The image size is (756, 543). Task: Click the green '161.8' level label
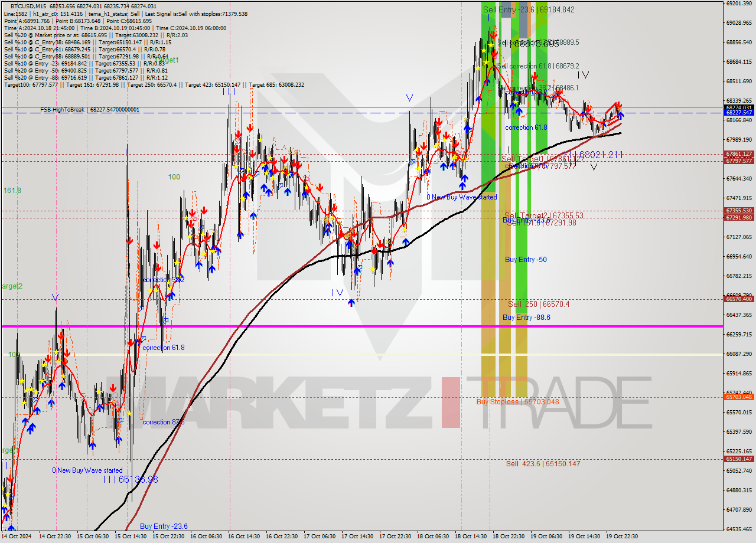[x=12, y=191]
